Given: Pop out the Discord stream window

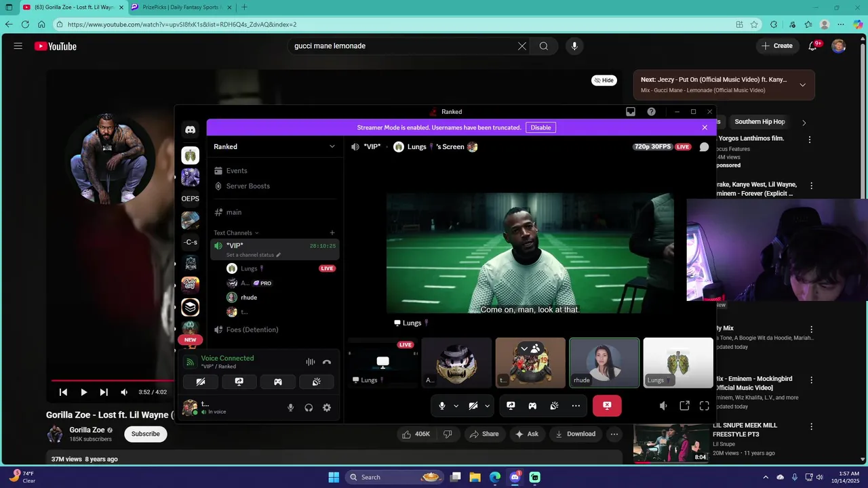Looking at the screenshot, I should pyautogui.click(x=685, y=406).
